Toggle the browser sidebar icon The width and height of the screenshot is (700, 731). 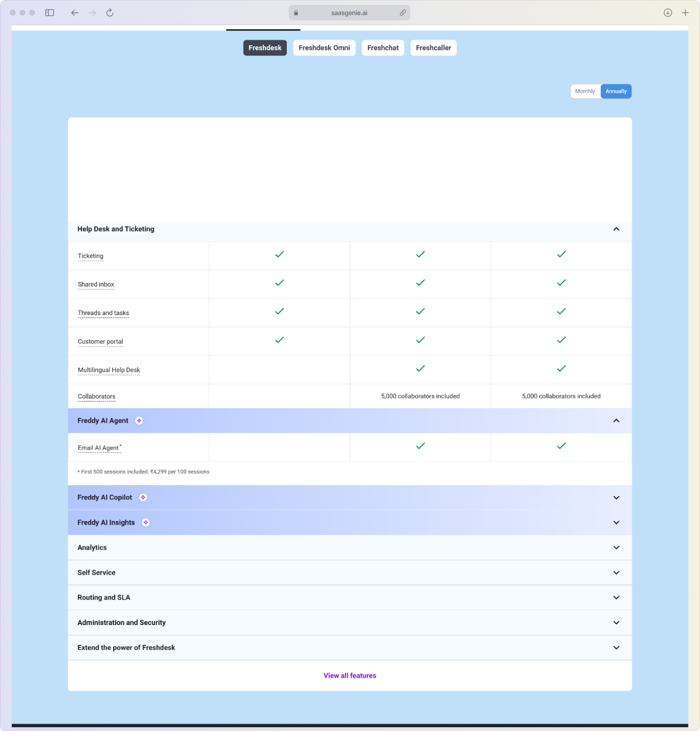(x=50, y=13)
